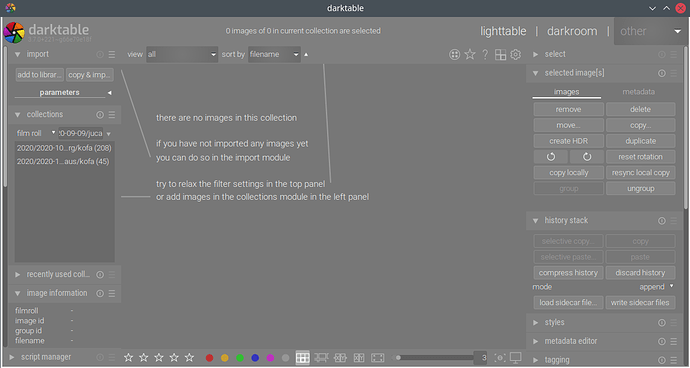This screenshot has width=690, height=368.
Task: Click 'write sidecar files' button
Action: coord(640,302)
